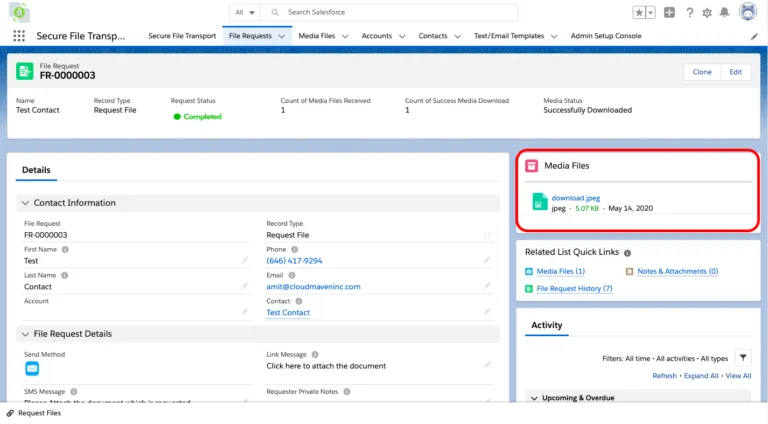This screenshot has height=424, width=768.
Task: Expand the Contacts tab menu chevron
Action: point(457,36)
